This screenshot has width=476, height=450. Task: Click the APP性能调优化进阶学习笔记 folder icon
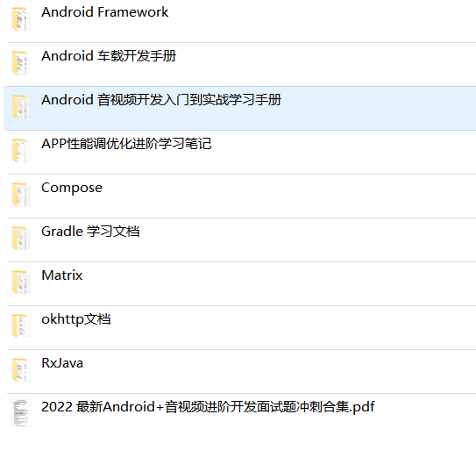[x=21, y=151]
